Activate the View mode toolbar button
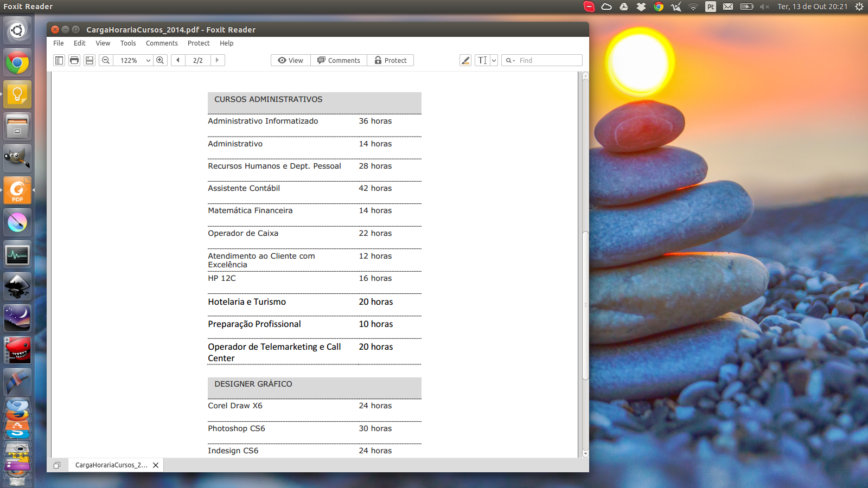The height and width of the screenshot is (488, 868). coord(290,60)
